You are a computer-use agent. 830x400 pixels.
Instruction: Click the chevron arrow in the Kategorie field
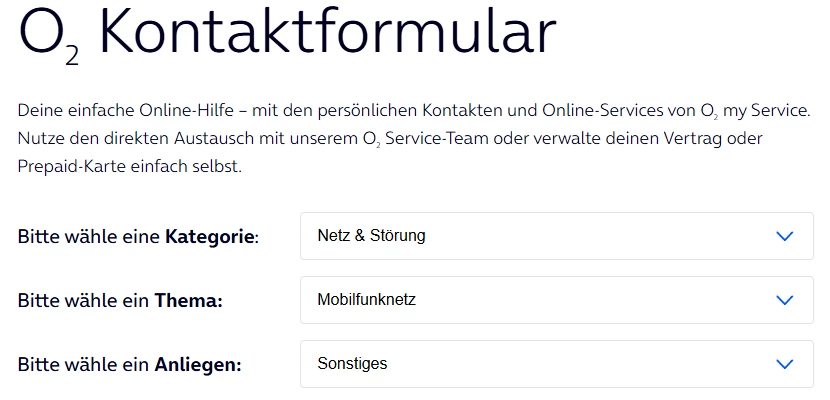[784, 236]
